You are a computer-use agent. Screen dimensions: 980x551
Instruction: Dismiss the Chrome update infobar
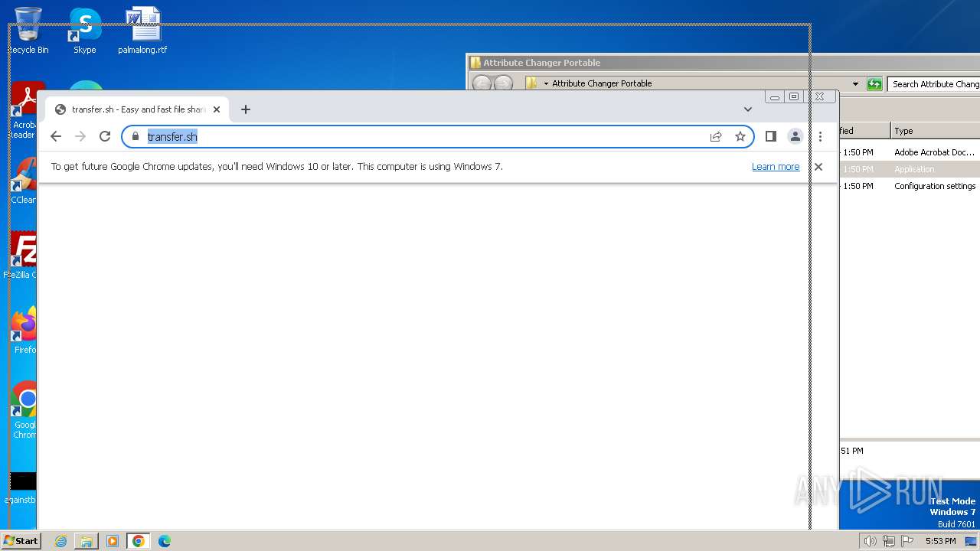tap(818, 166)
